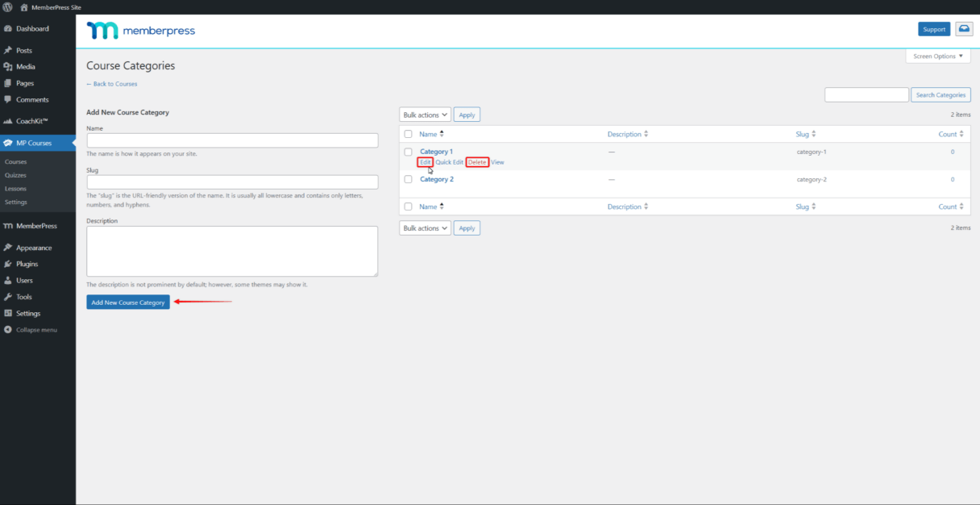
Task: Expand the Screen Options panel
Action: (938, 56)
